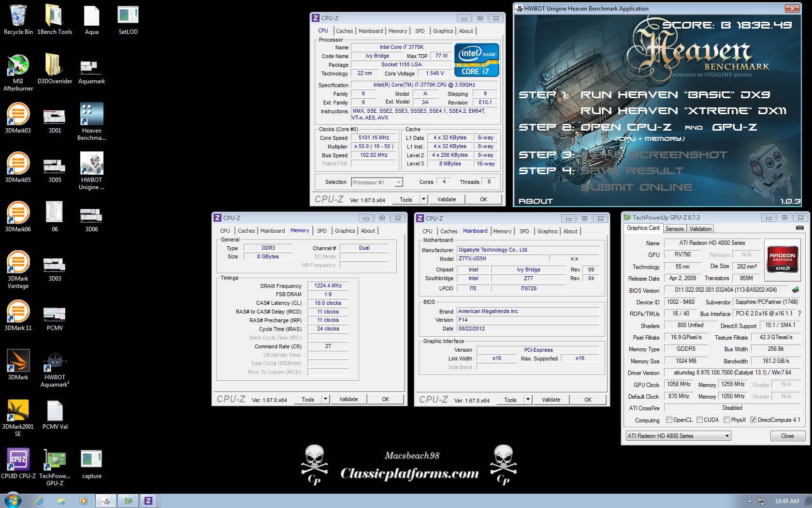Open Validation tab in GPU-Z
This screenshot has width=812, height=508.
coord(700,229)
